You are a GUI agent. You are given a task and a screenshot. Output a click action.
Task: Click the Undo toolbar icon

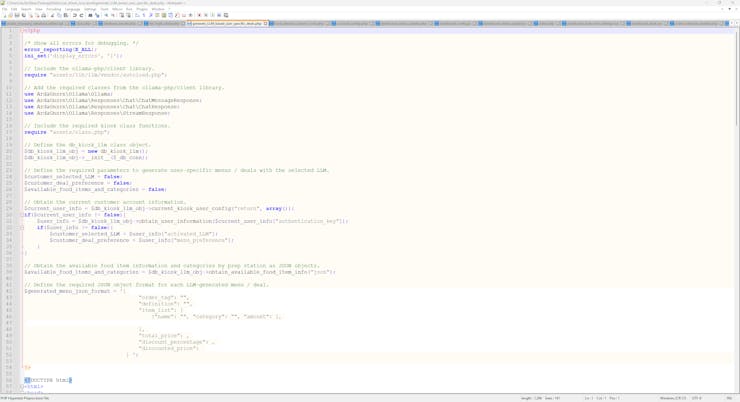pos(74,15)
